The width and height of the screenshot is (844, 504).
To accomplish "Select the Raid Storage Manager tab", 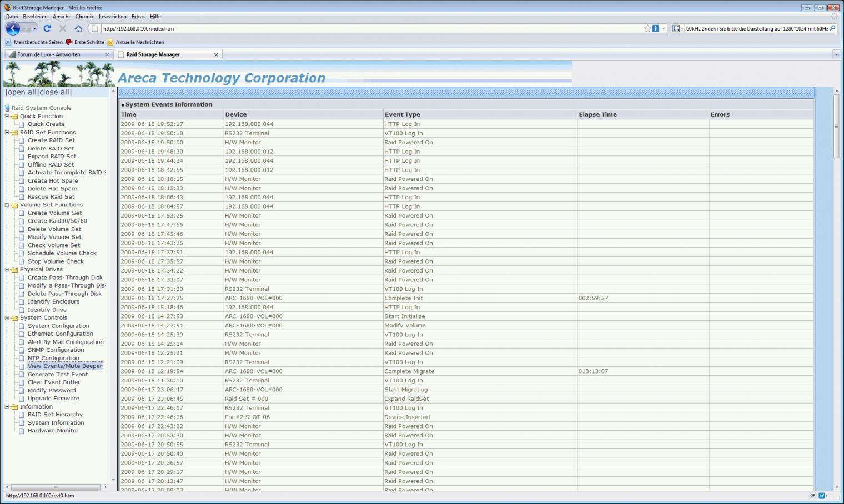I will (x=168, y=54).
